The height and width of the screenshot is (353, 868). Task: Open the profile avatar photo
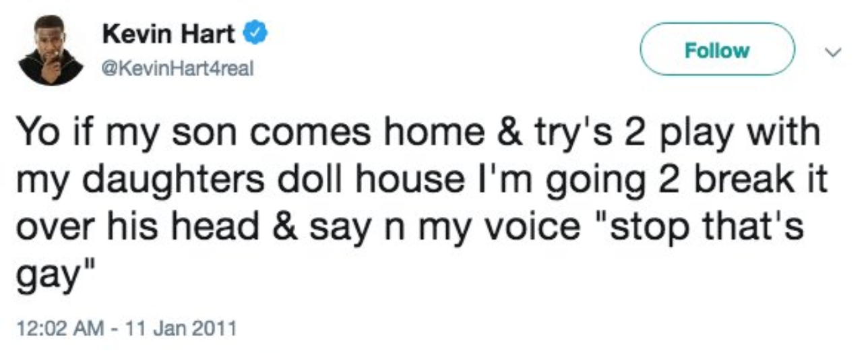pos(50,51)
